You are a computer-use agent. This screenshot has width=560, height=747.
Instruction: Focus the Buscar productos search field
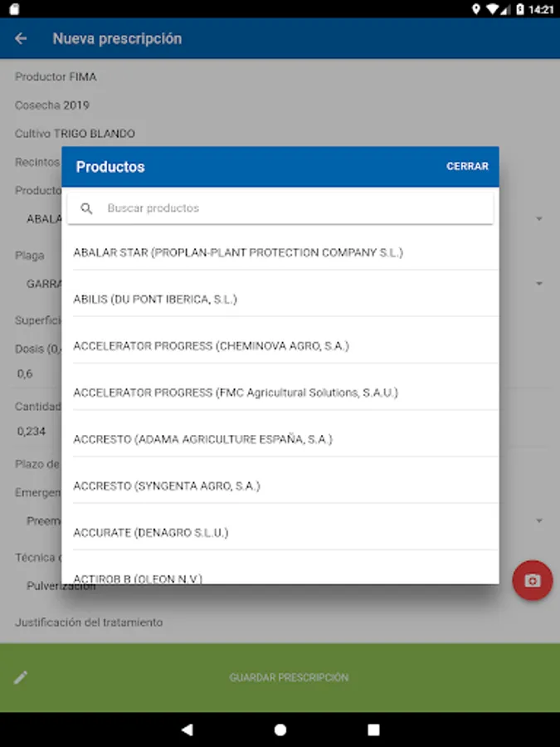[280, 208]
